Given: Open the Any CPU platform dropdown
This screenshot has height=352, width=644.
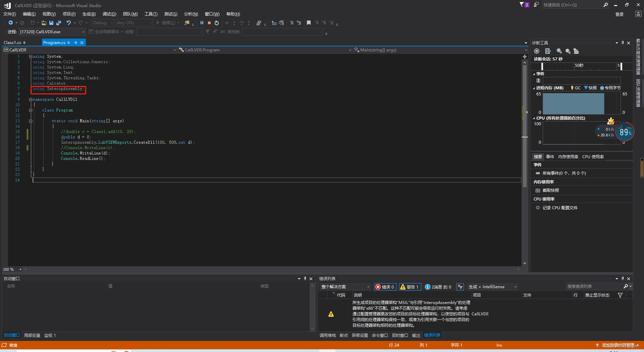Looking at the screenshot, I should pos(134,23).
